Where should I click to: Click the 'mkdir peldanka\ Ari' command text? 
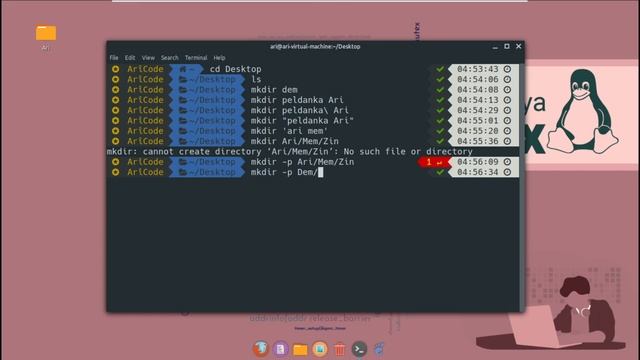coord(300,110)
